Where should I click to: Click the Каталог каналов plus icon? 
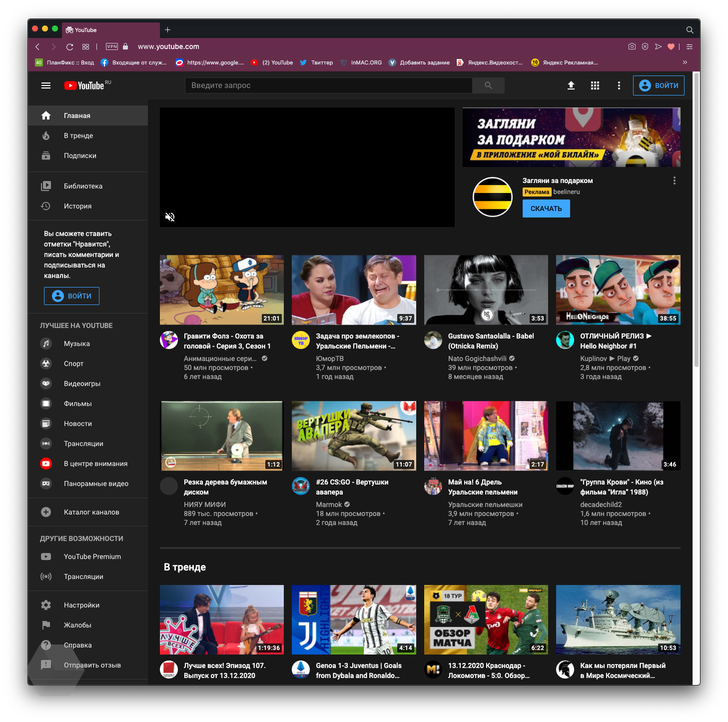pyautogui.click(x=46, y=512)
